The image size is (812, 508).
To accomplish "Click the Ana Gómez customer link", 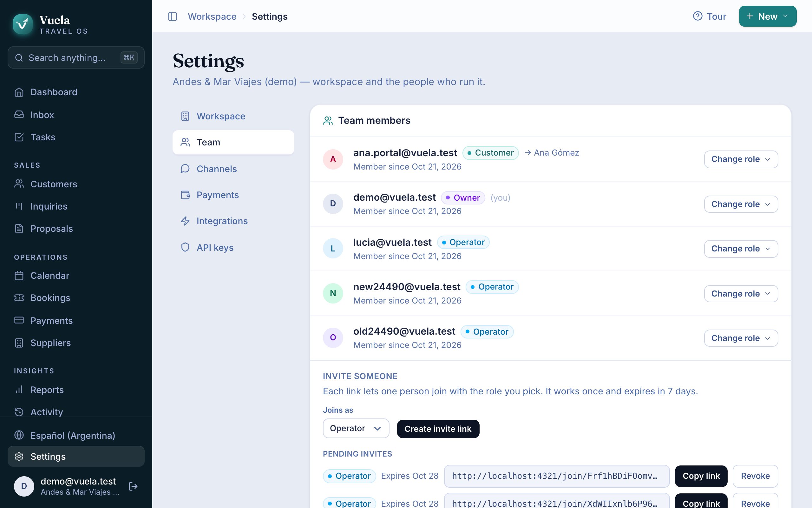I will 552,153.
